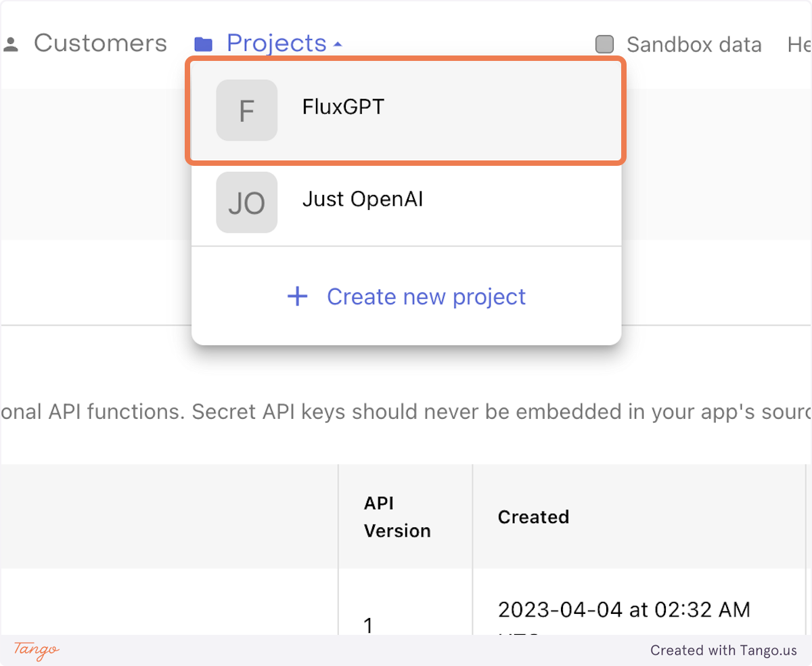Select the FluxGPT project name
This screenshot has height=666, width=812.
343,107
